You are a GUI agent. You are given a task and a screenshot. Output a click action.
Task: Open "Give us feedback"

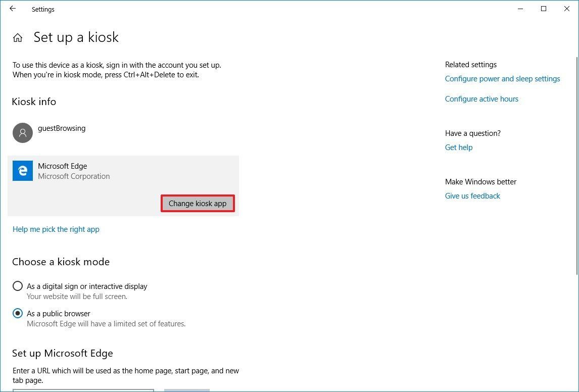coord(472,195)
